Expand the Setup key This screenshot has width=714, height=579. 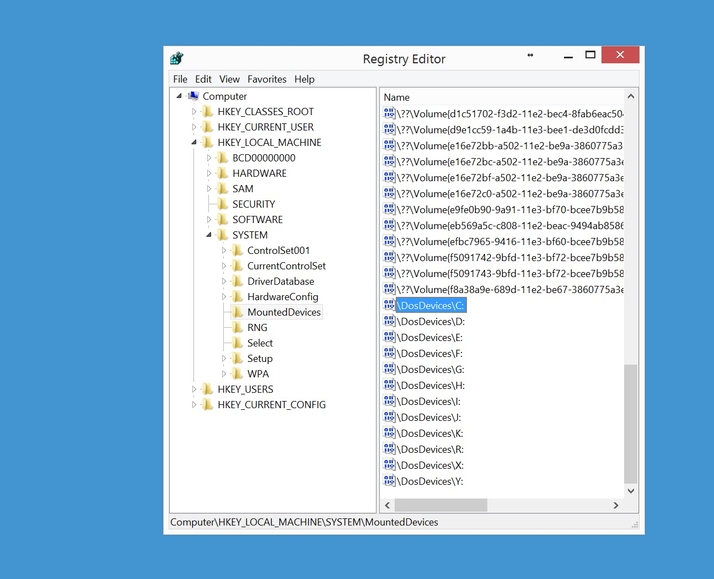point(224,359)
